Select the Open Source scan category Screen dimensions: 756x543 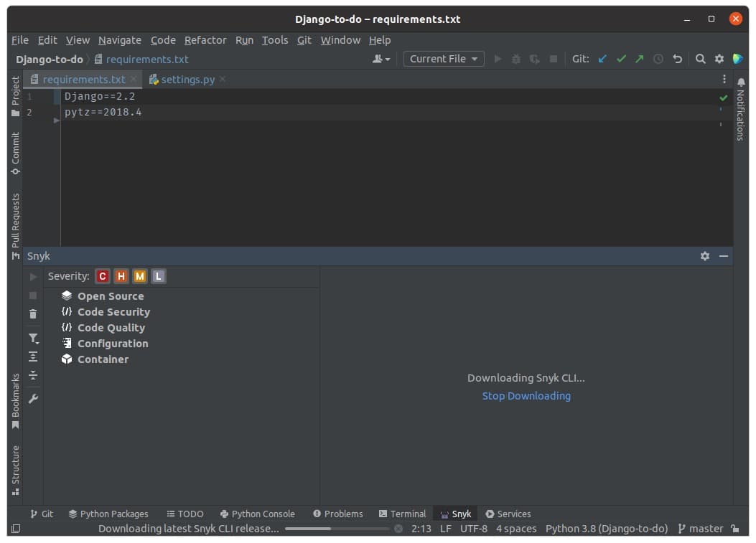click(111, 296)
